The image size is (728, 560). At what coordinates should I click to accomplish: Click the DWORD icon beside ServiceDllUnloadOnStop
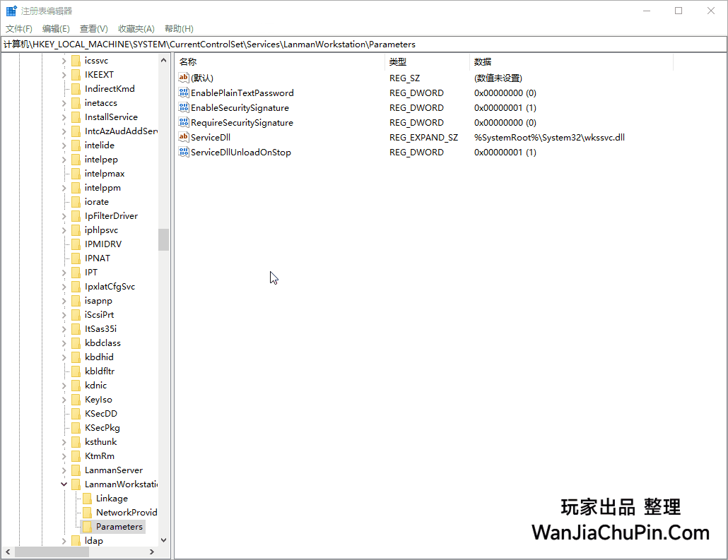click(x=184, y=152)
